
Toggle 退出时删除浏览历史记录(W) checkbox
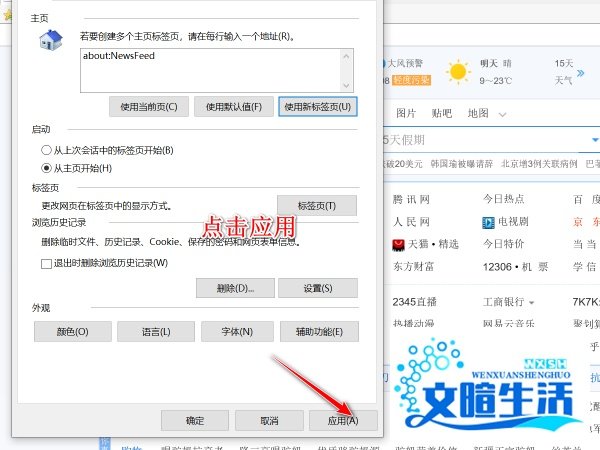point(46,264)
